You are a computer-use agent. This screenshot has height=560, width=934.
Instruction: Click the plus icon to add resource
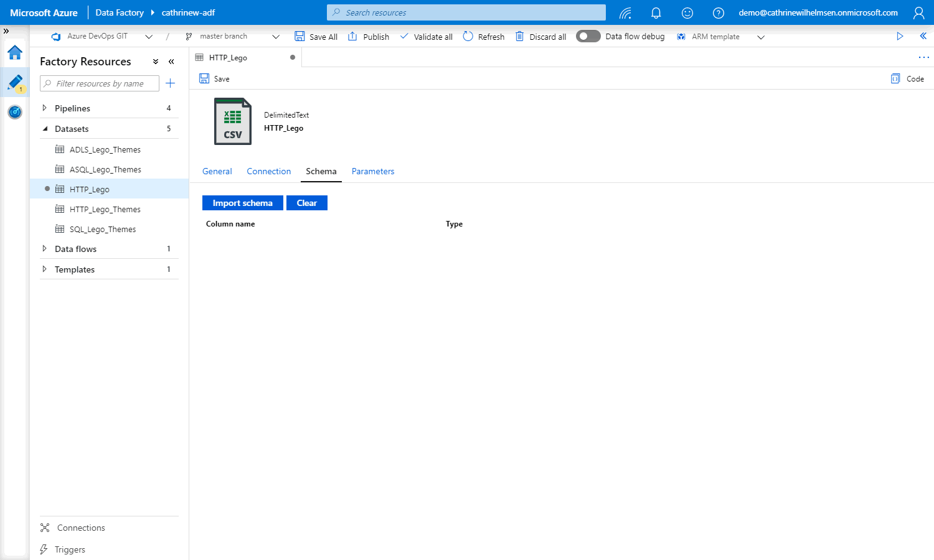click(170, 83)
